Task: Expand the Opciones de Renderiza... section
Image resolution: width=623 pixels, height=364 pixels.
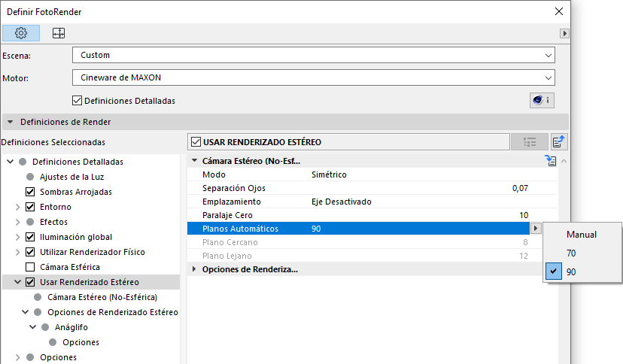Action: click(194, 269)
